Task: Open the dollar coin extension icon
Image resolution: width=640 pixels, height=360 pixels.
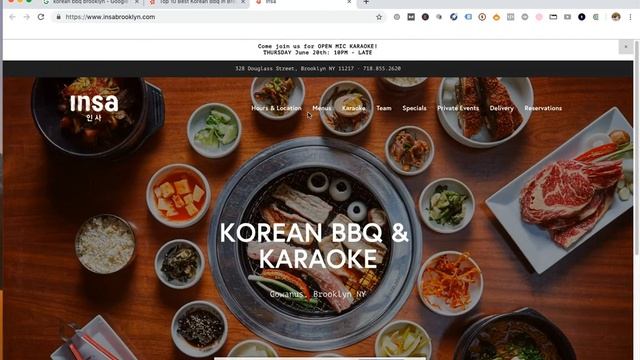Action: [x=482, y=17]
